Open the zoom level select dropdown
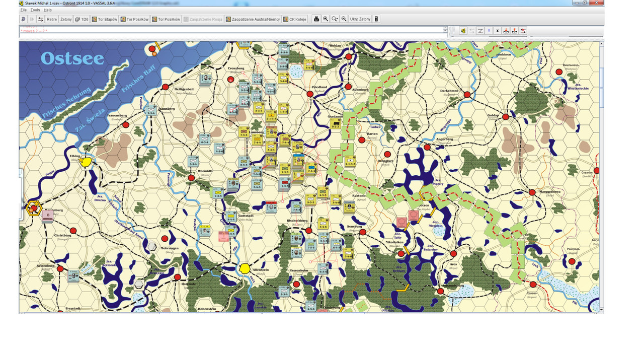 (x=335, y=19)
